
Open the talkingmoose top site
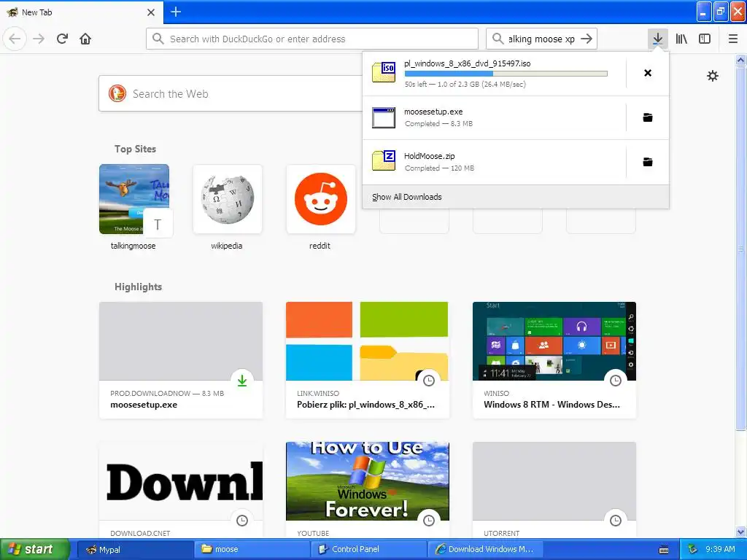pos(134,199)
